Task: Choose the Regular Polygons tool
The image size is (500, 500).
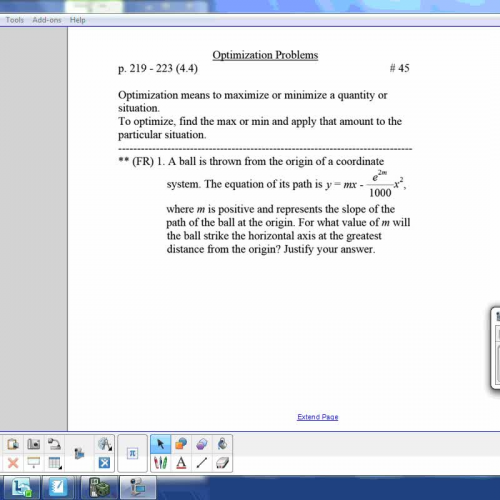Action: click(x=202, y=444)
